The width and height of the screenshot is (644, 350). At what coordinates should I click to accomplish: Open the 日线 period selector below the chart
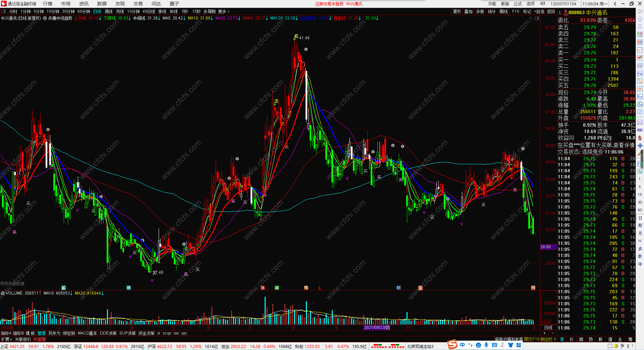coord(548,327)
